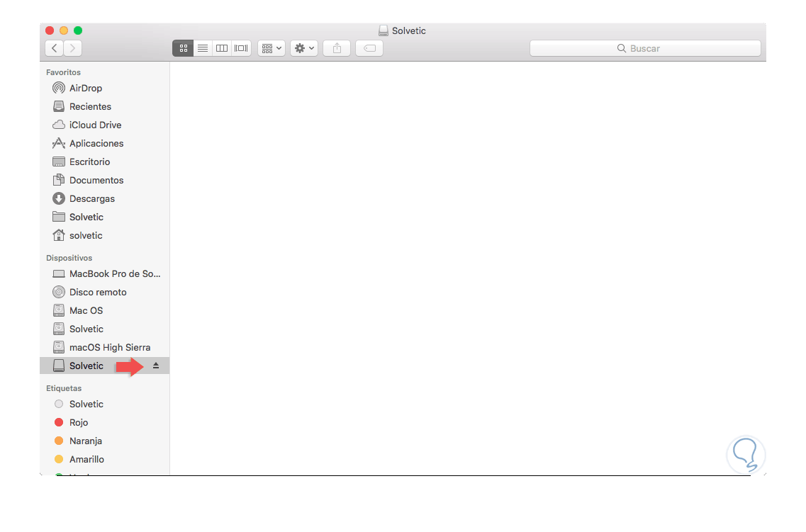Open the solvetic home folder

tap(104, 236)
